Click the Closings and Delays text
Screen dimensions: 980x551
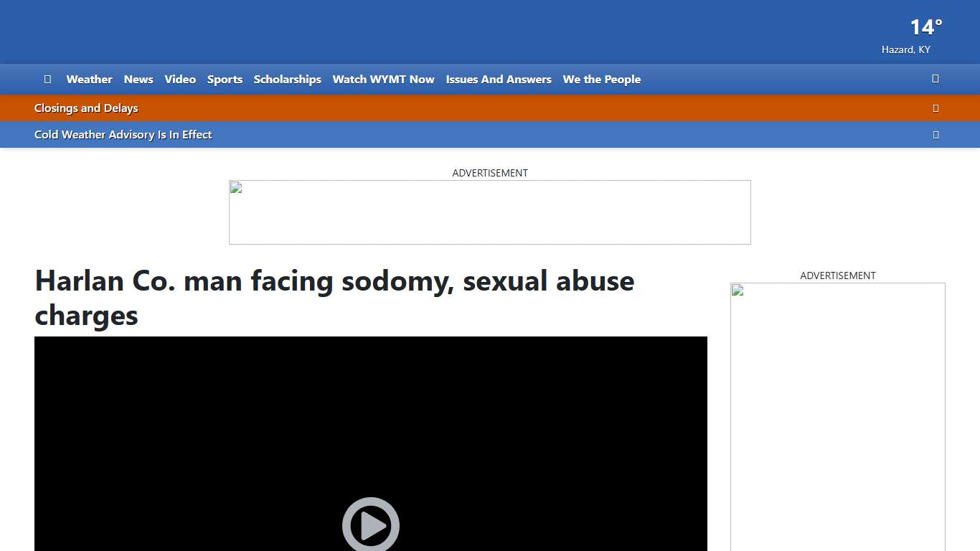[x=86, y=108]
